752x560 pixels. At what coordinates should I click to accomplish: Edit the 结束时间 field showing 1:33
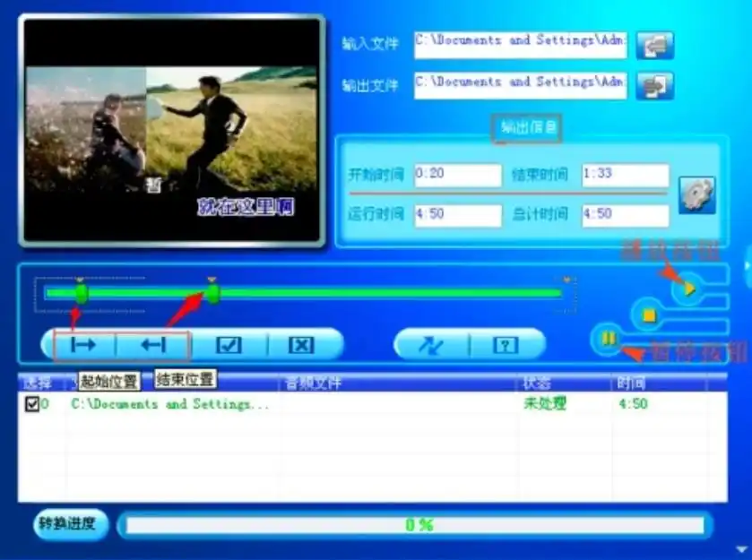(625, 174)
